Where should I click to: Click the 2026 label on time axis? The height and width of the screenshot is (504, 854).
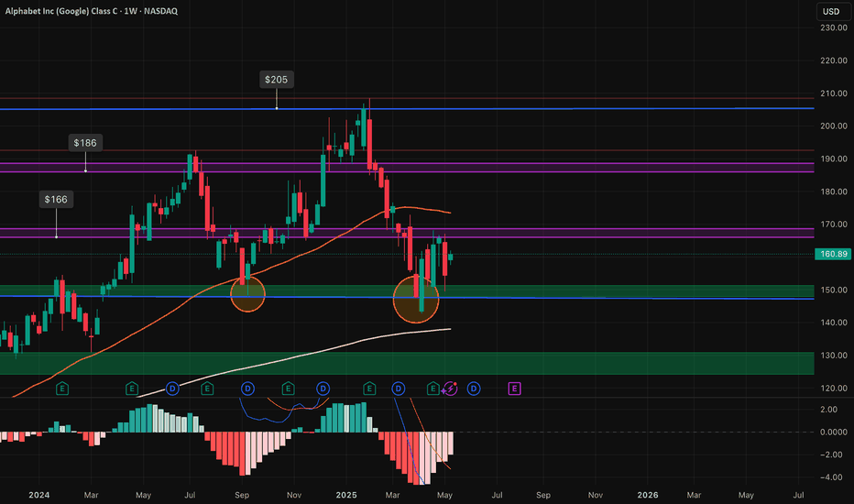[x=648, y=495]
